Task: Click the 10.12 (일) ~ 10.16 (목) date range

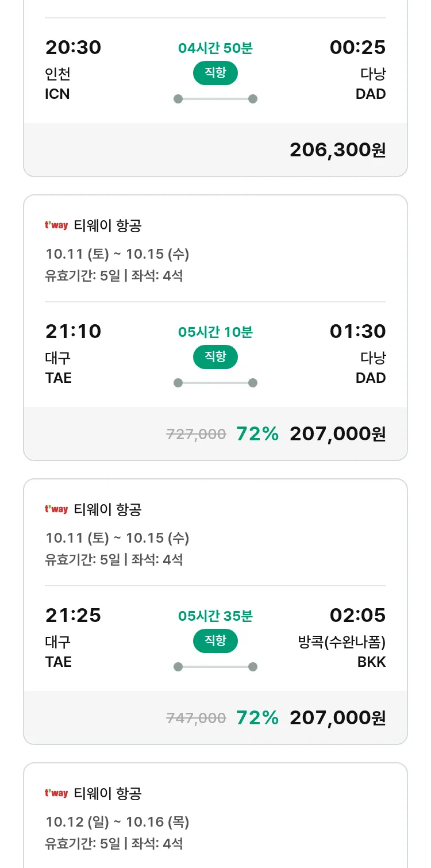Action: pos(117,822)
